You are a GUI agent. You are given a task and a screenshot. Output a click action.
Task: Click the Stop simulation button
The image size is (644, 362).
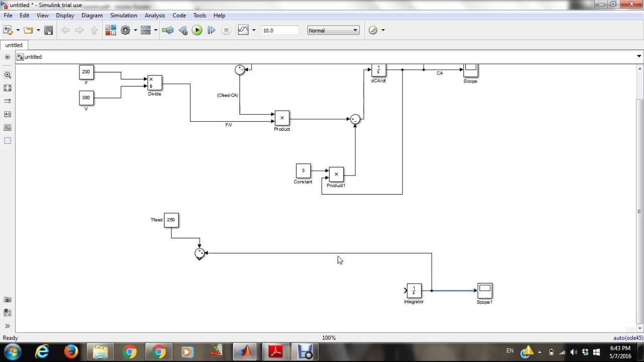pos(226,30)
